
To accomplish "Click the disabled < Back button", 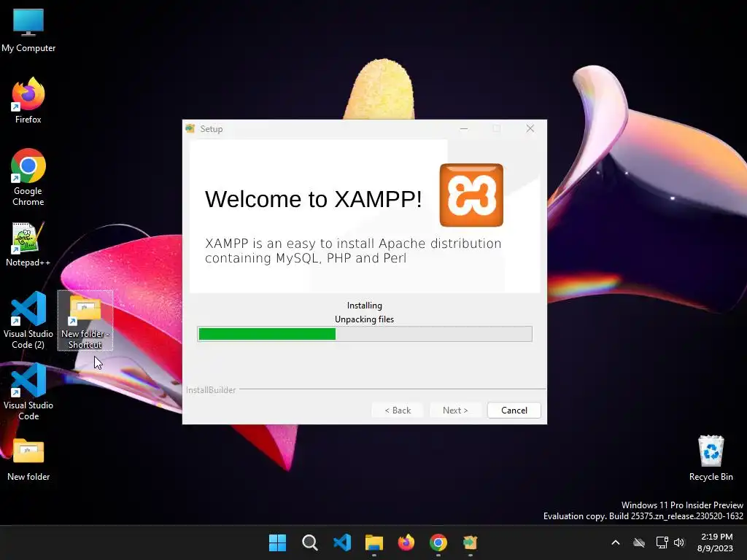I will tap(398, 411).
